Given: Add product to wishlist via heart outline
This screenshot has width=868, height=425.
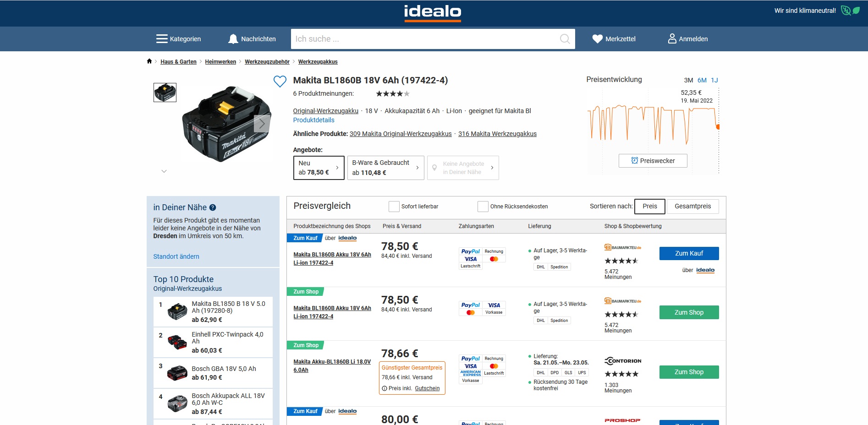Looking at the screenshot, I should point(280,82).
